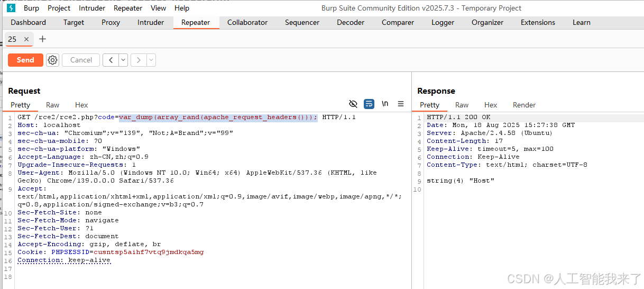Go forward to next request in history

tap(139, 60)
